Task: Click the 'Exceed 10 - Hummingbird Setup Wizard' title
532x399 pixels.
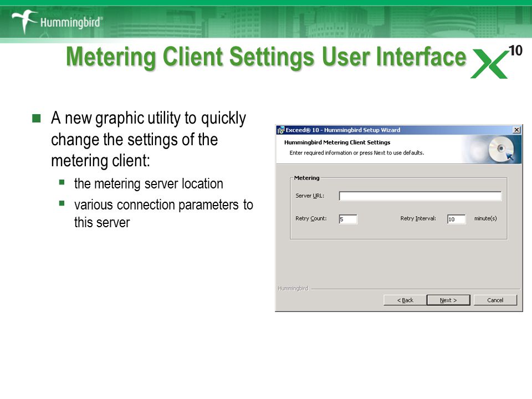Action: (343, 130)
